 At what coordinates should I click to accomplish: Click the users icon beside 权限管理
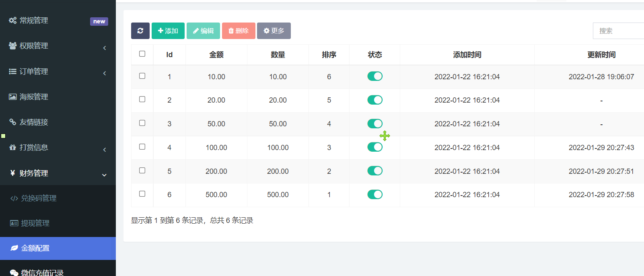click(13, 46)
